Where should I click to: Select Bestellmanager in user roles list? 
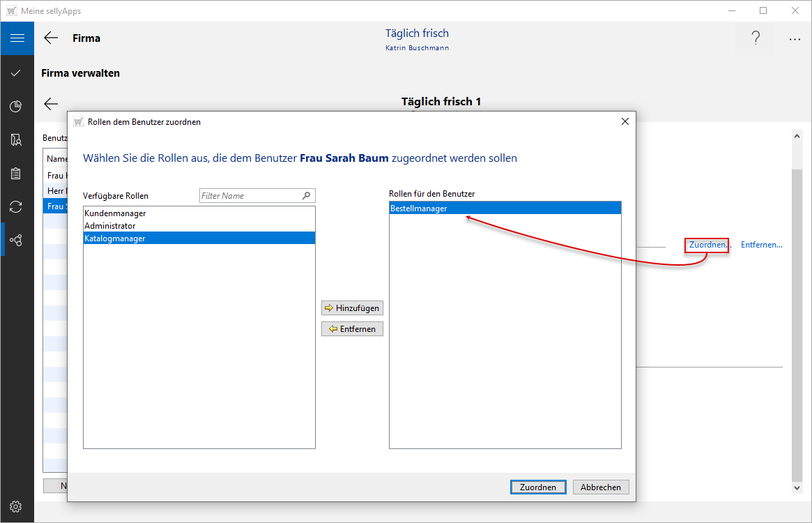pos(419,208)
